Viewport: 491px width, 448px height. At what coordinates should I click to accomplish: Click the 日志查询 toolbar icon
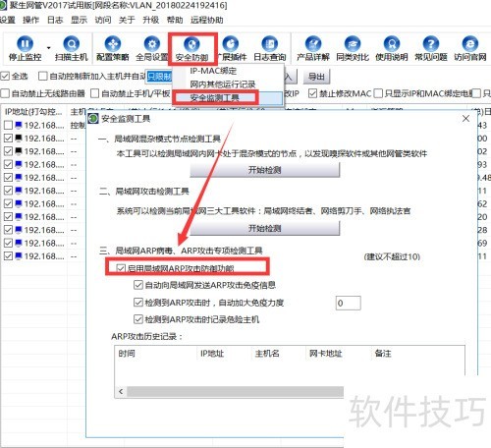tap(270, 48)
